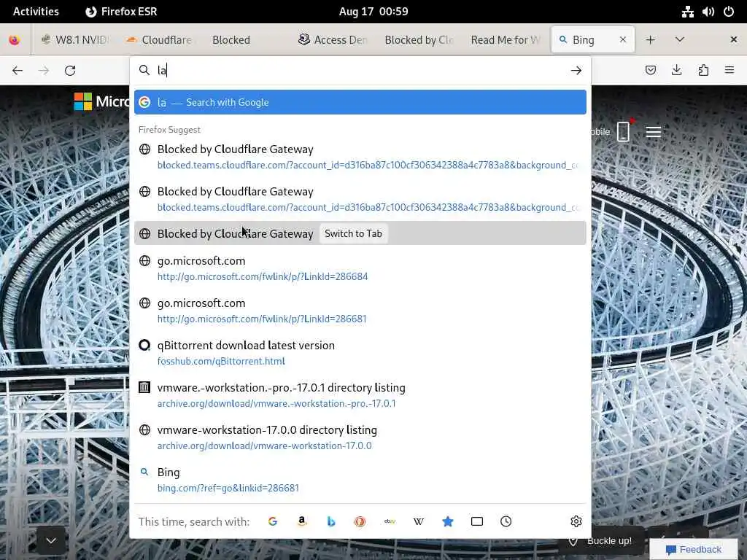
Task: Click the go arrow in address bar
Action: tap(576, 71)
